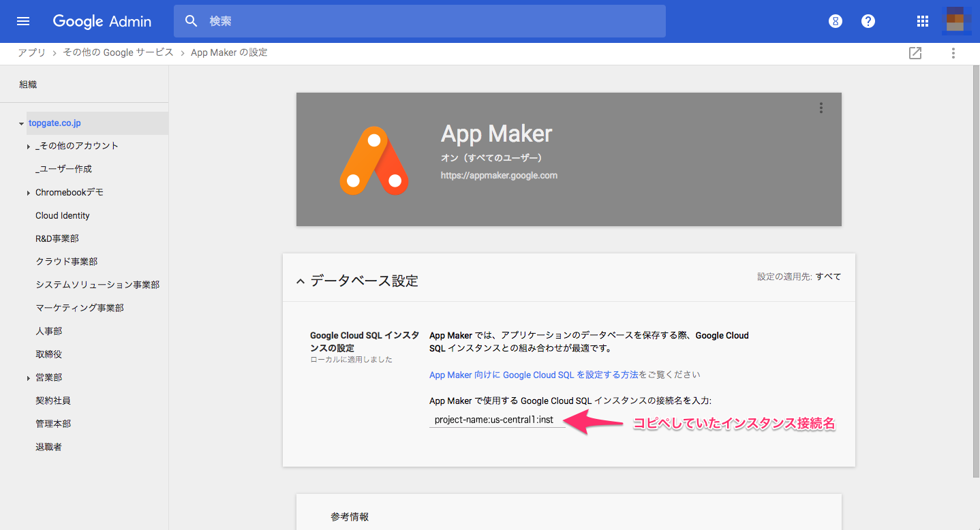Collapse the topgate.co.jp tree arrow

point(21,124)
